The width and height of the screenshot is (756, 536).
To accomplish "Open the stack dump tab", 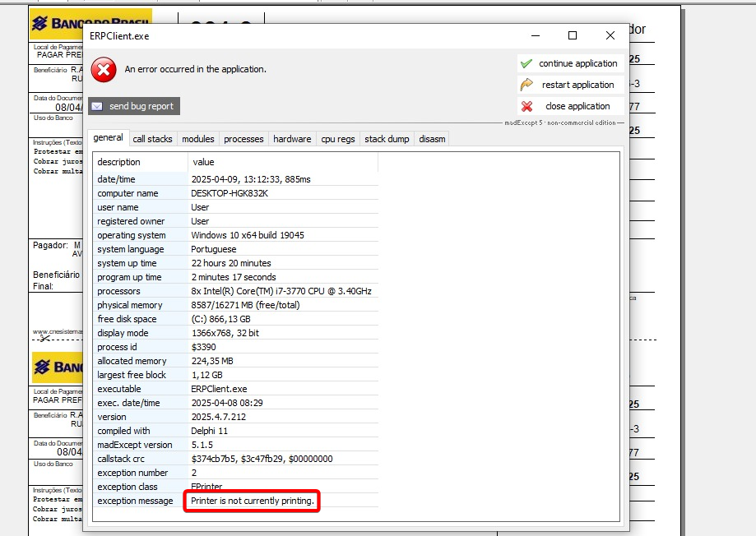I will pyautogui.click(x=387, y=139).
